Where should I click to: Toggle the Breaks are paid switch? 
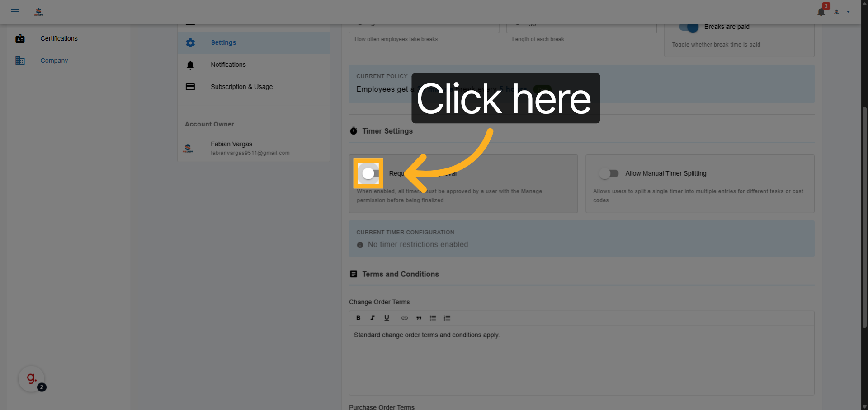click(689, 27)
